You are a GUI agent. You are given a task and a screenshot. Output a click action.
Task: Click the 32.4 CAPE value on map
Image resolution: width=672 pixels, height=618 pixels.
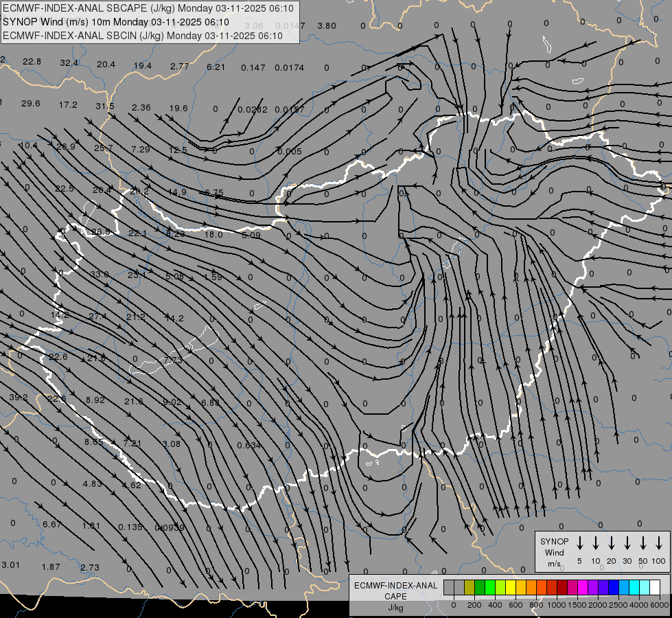pos(69,63)
